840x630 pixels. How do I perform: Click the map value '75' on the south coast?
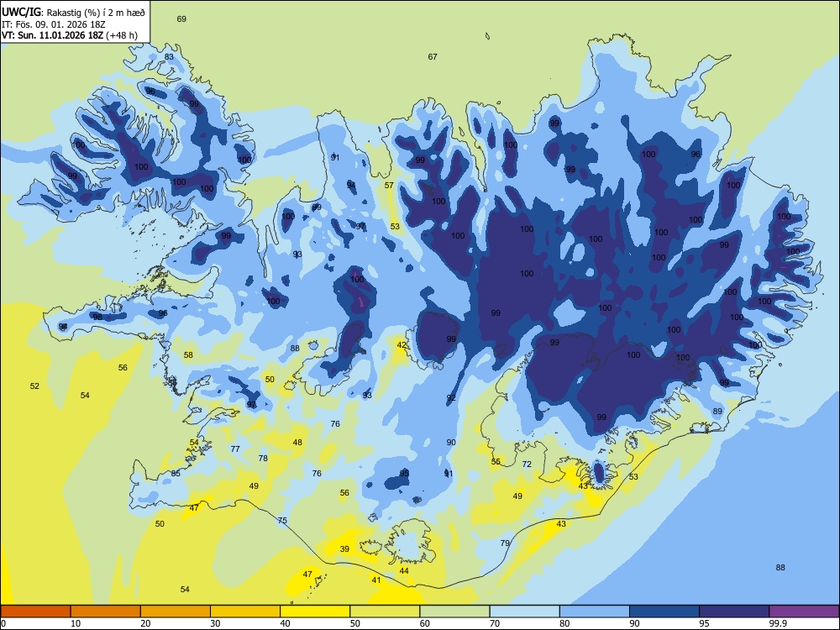click(x=282, y=520)
